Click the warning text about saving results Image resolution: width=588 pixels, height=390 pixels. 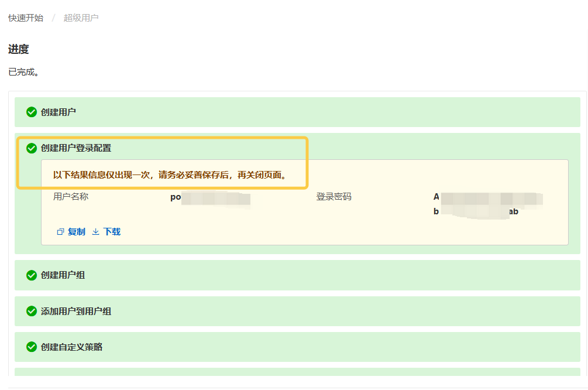(x=172, y=175)
